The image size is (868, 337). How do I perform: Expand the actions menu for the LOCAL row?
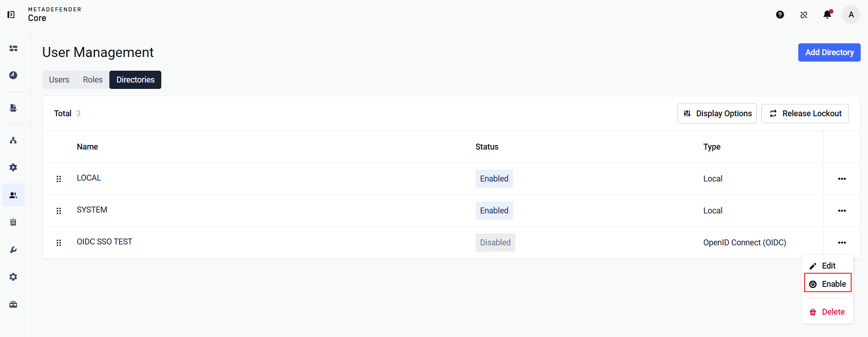tap(842, 179)
